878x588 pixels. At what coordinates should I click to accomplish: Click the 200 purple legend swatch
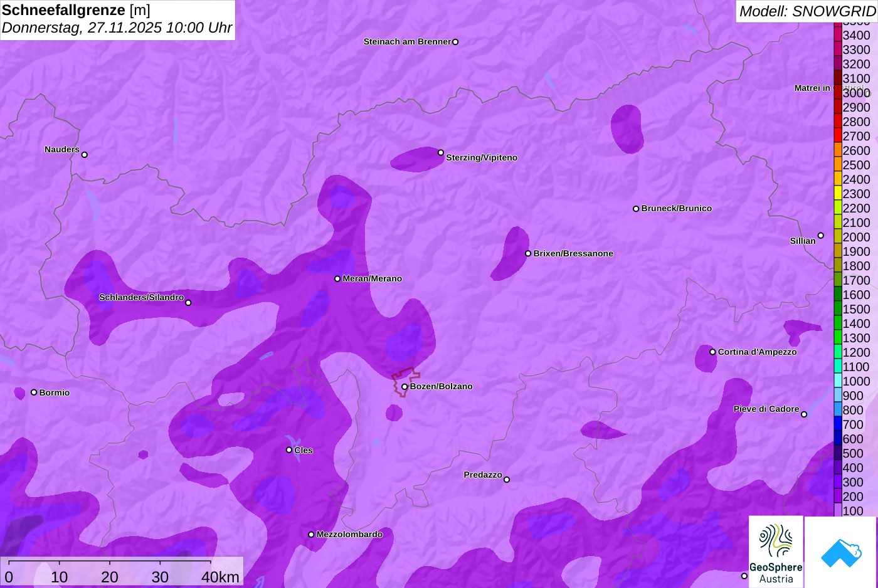[838, 496]
